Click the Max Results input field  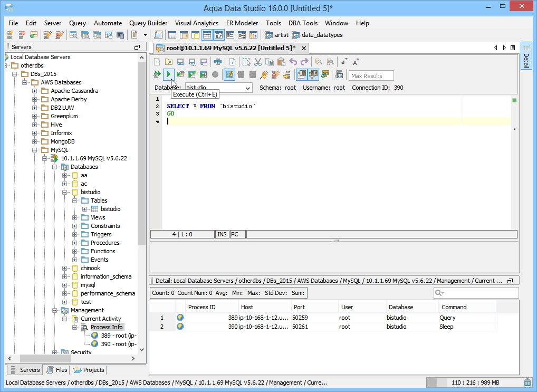click(371, 76)
